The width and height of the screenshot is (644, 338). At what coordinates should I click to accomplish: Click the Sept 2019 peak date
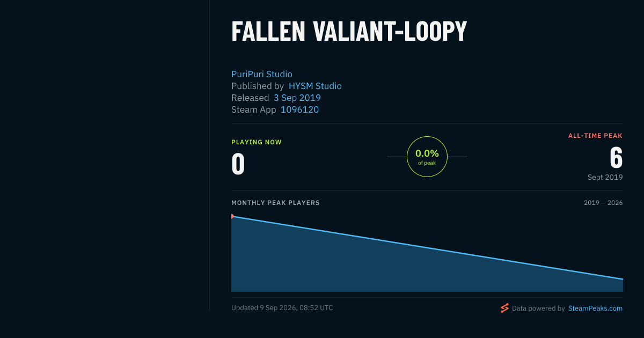point(605,177)
